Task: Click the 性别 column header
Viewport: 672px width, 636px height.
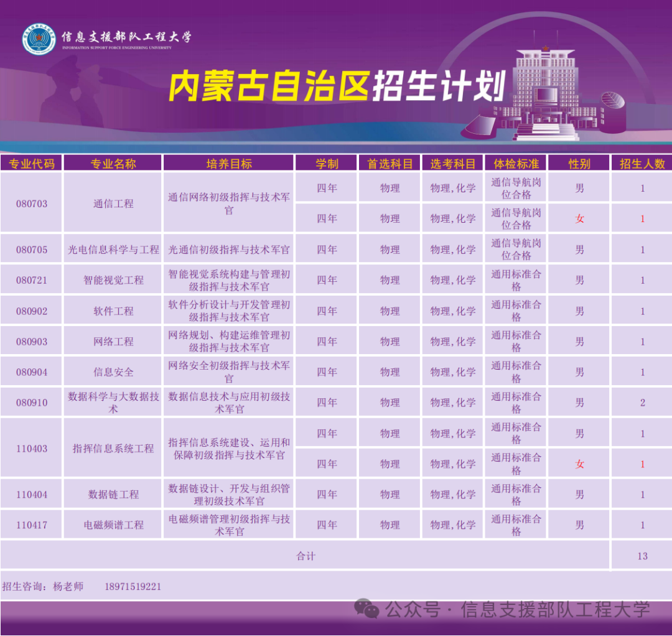Action: [x=579, y=164]
